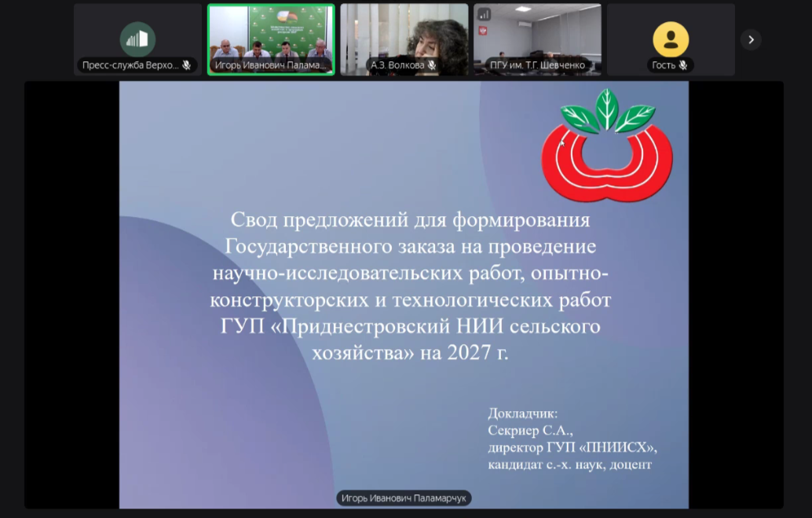Select А.З. Волкова video thumbnail
Viewport: 812px width, 518px height.
pos(404,39)
